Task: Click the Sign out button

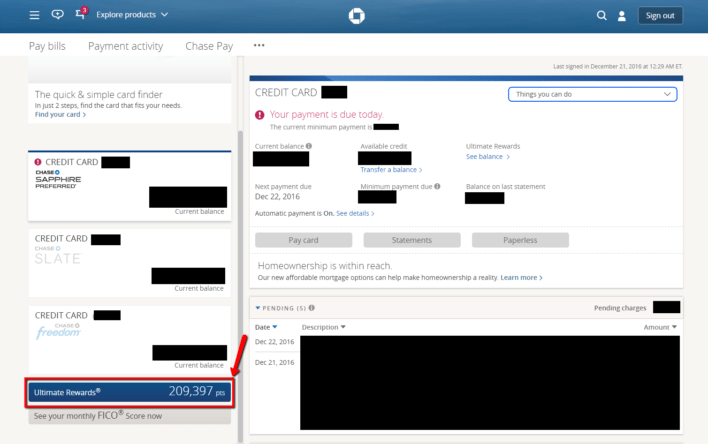Action: coord(660,15)
